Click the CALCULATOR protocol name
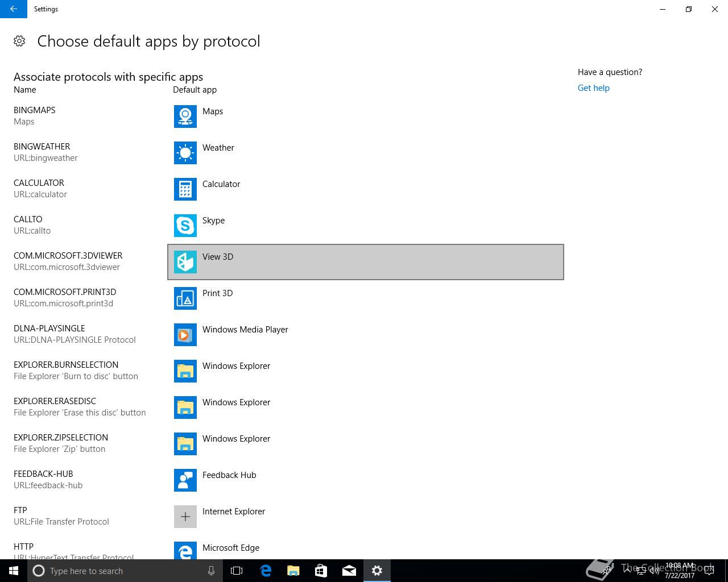728x582 pixels. pos(39,183)
